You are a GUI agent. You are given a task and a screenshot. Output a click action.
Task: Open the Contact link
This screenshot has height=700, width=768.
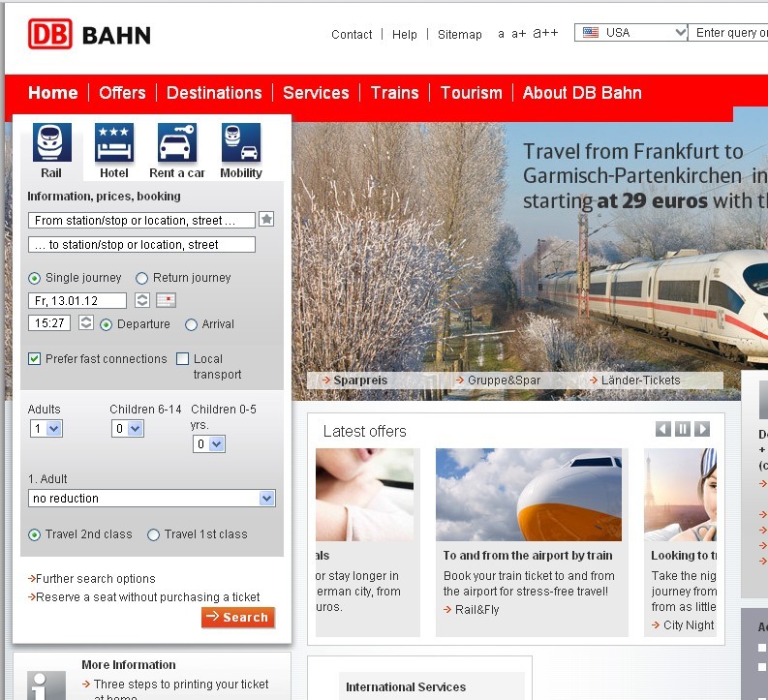coord(352,34)
